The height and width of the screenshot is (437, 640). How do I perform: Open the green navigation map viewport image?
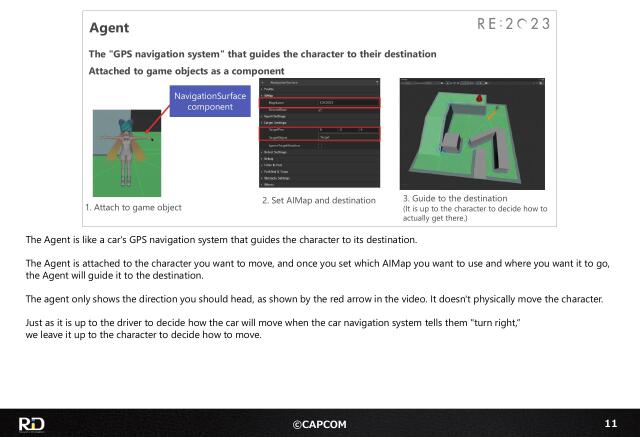tap(472, 134)
